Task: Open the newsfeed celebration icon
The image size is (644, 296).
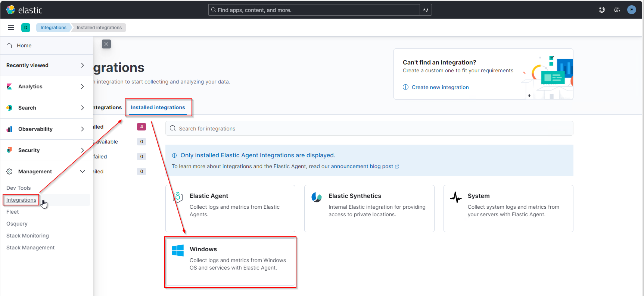Action: [x=617, y=10]
